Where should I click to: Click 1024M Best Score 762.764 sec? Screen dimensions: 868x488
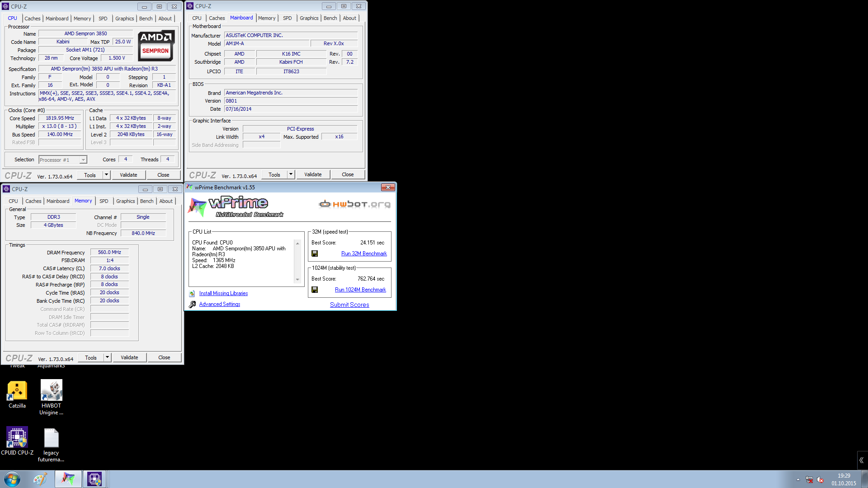tap(371, 279)
